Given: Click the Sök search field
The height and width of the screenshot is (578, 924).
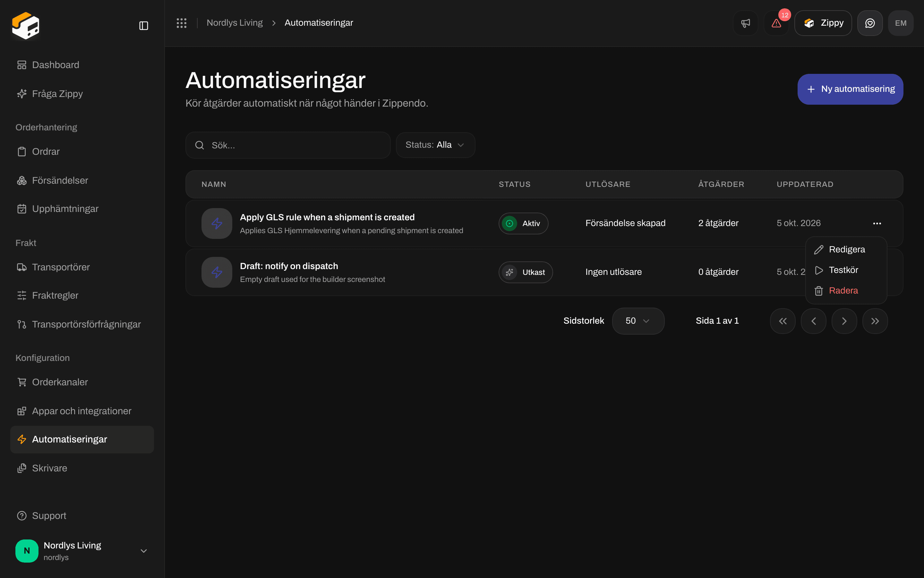Looking at the screenshot, I should (288, 145).
